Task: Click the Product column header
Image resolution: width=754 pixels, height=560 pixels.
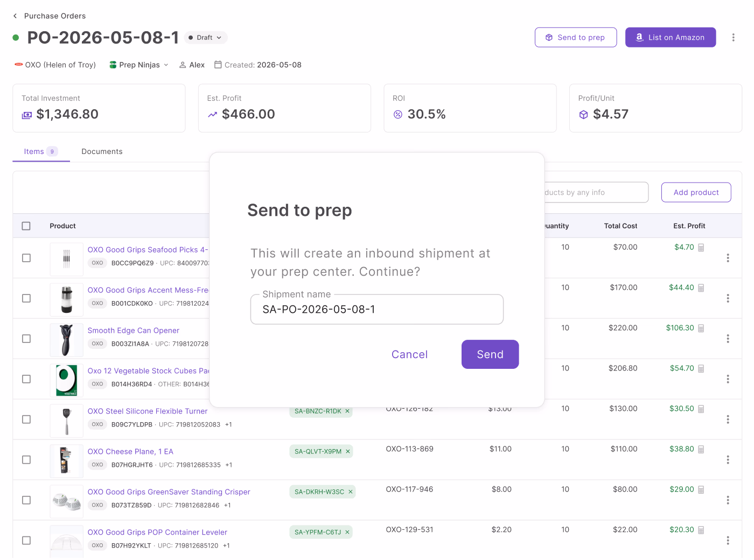Action: (62, 226)
